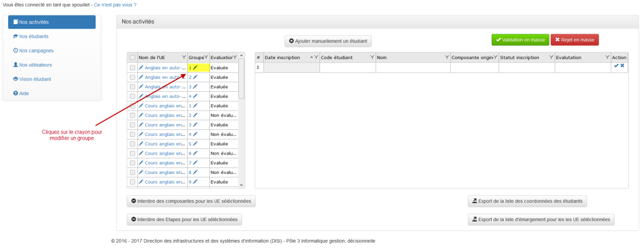Toggle the select-all checkbox in UE table header

click(133, 57)
